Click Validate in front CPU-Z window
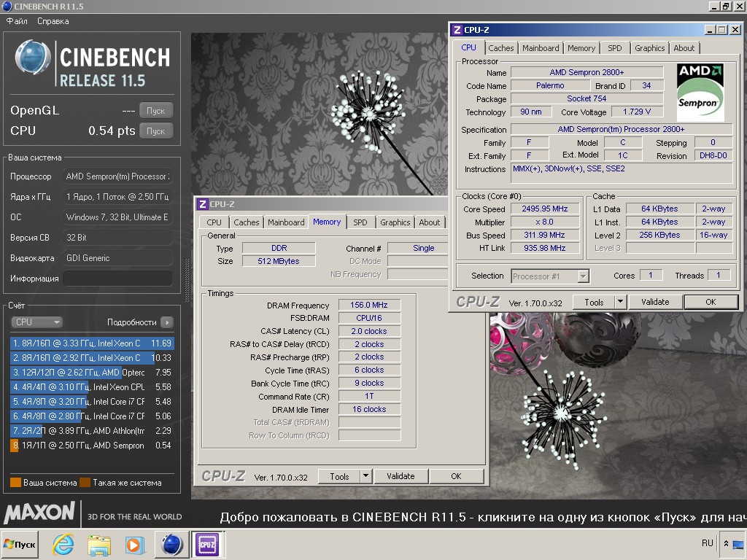747x560 pixels. (x=655, y=302)
